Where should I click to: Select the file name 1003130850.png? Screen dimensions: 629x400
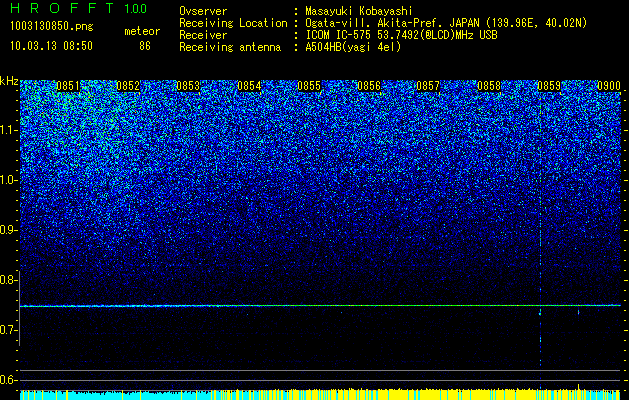[52, 26]
